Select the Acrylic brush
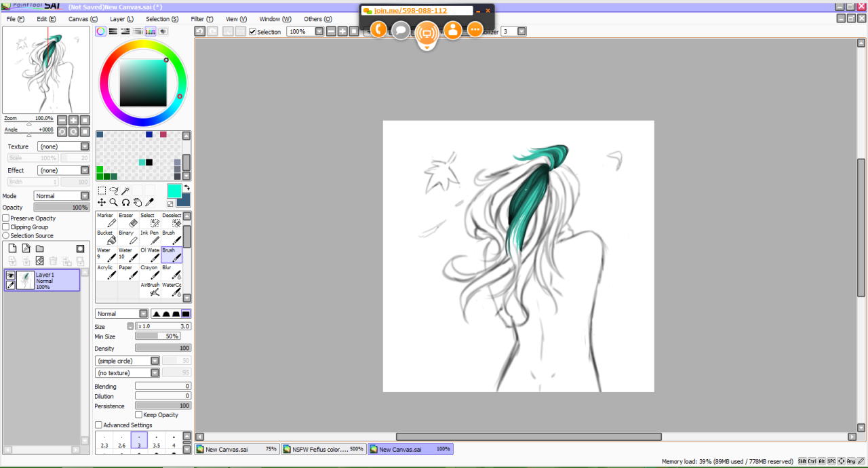 pos(105,272)
